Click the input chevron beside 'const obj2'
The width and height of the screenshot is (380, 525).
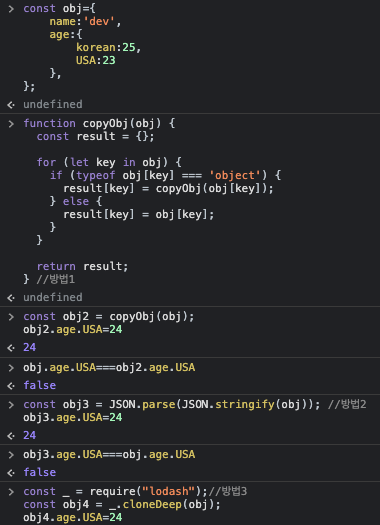[x=11, y=317]
